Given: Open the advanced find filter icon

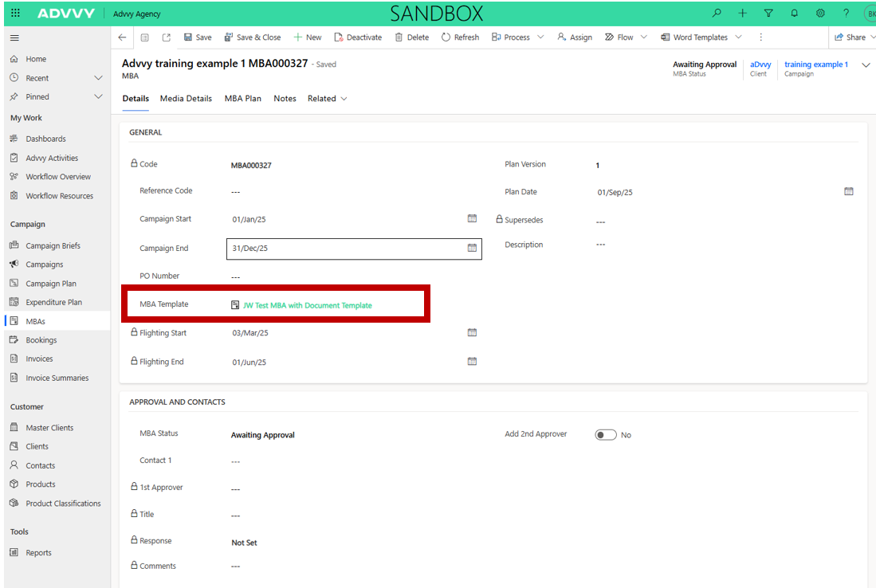Looking at the screenshot, I should (768, 13).
